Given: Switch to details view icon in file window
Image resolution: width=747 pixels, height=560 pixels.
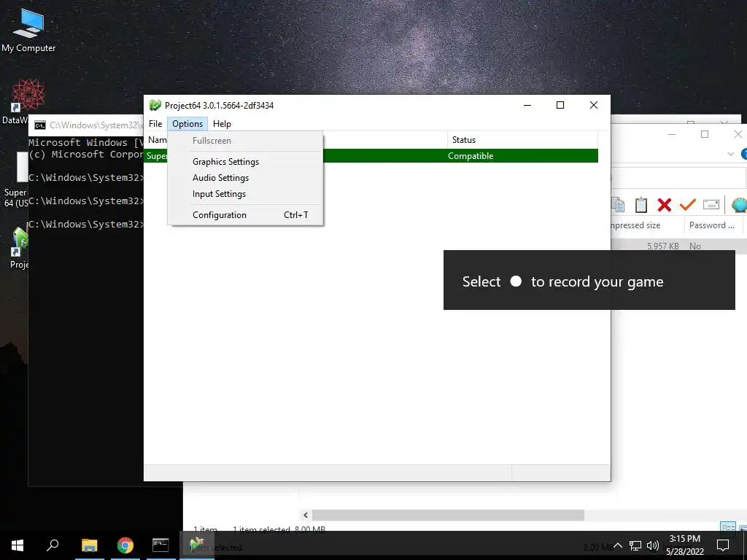Looking at the screenshot, I should tap(727, 527).
